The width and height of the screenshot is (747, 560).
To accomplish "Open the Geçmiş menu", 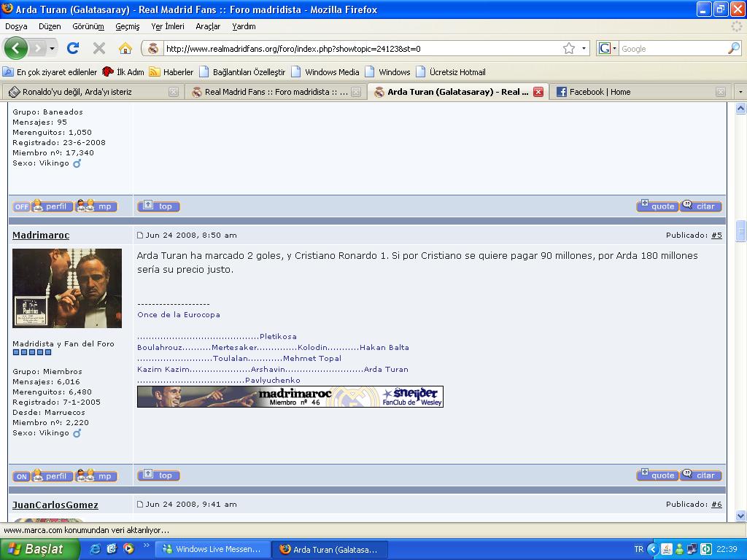I will [x=128, y=26].
